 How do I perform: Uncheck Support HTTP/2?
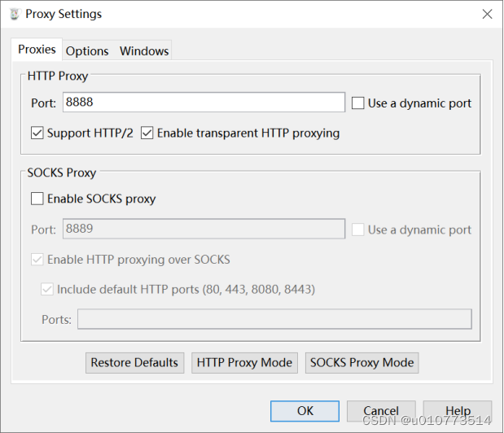37,133
